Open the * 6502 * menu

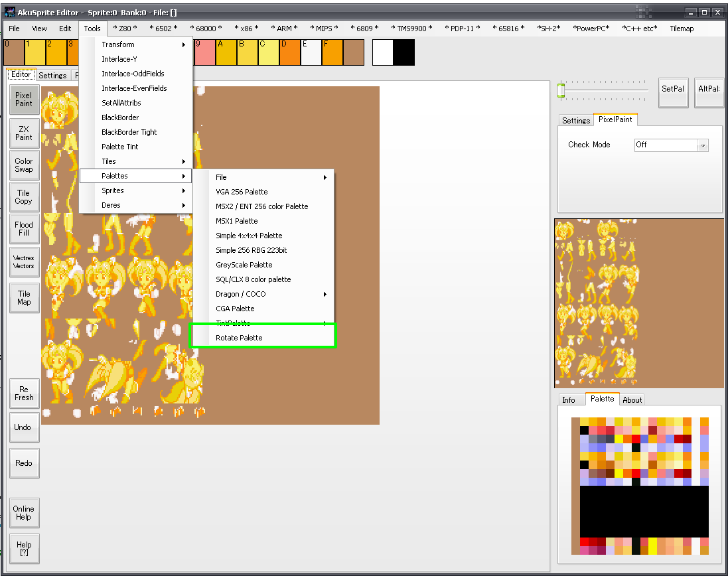(163, 29)
